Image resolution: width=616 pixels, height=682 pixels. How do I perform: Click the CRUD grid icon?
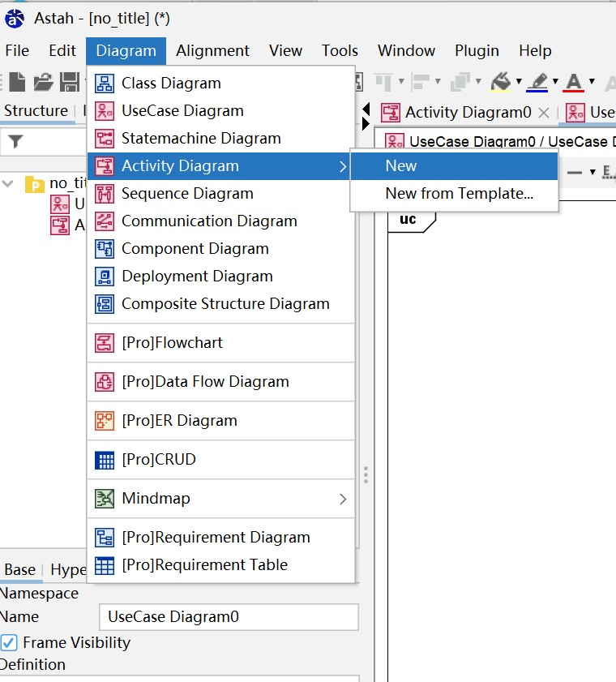(105, 460)
